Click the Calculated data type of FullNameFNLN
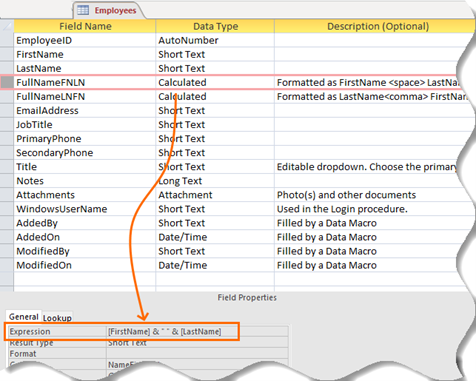 tap(215, 82)
